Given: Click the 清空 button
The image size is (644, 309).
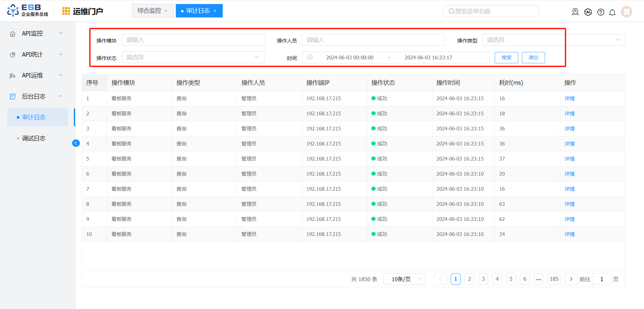Looking at the screenshot, I should (533, 58).
